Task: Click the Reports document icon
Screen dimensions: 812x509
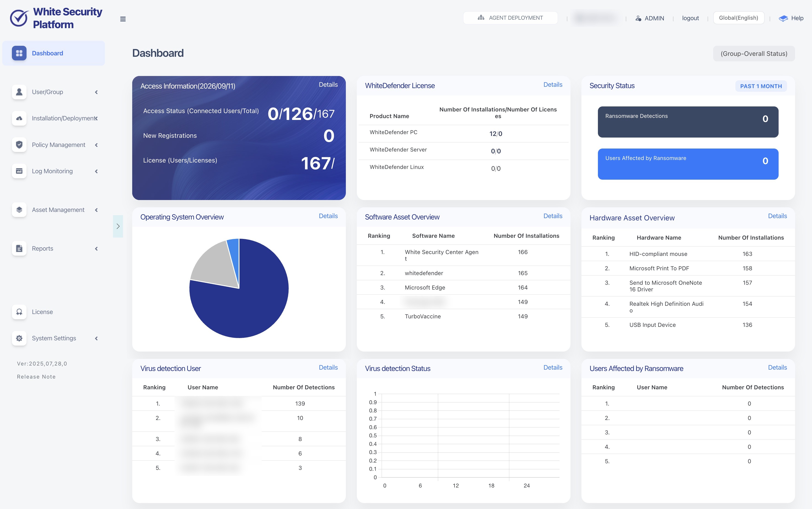Action: tap(19, 249)
